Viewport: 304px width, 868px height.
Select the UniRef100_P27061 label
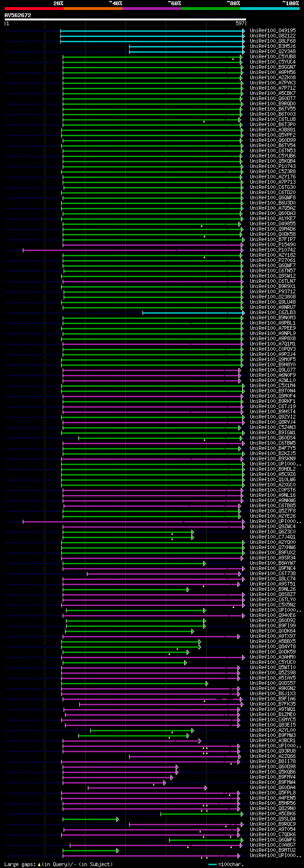[x=273, y=260]
